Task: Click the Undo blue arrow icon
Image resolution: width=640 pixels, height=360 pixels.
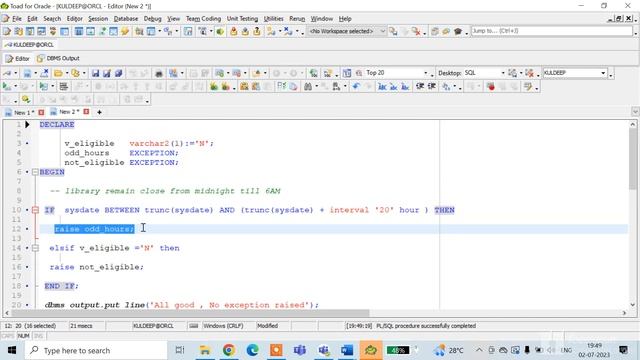Action: click(x=356, y=87)
